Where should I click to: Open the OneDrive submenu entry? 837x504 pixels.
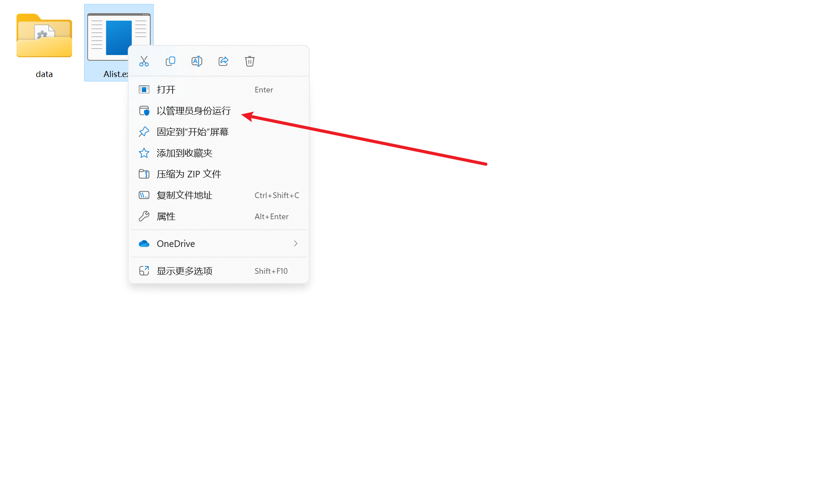[219, 244]
